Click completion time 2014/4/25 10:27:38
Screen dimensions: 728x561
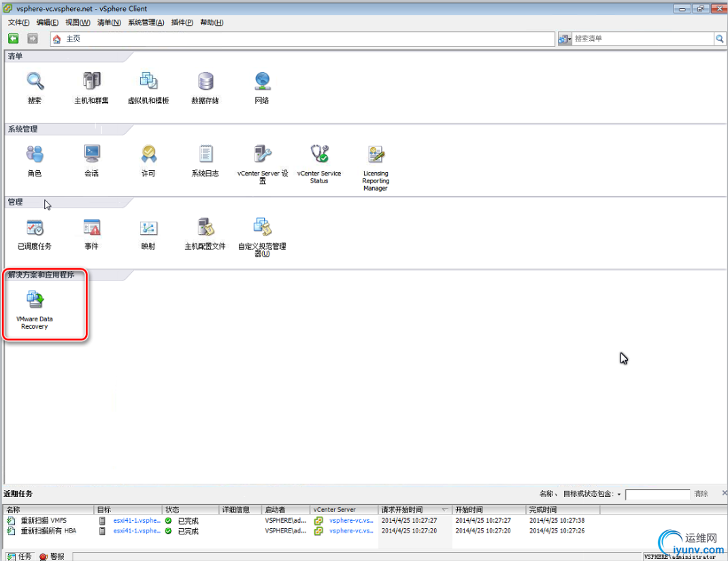[557, 521]
